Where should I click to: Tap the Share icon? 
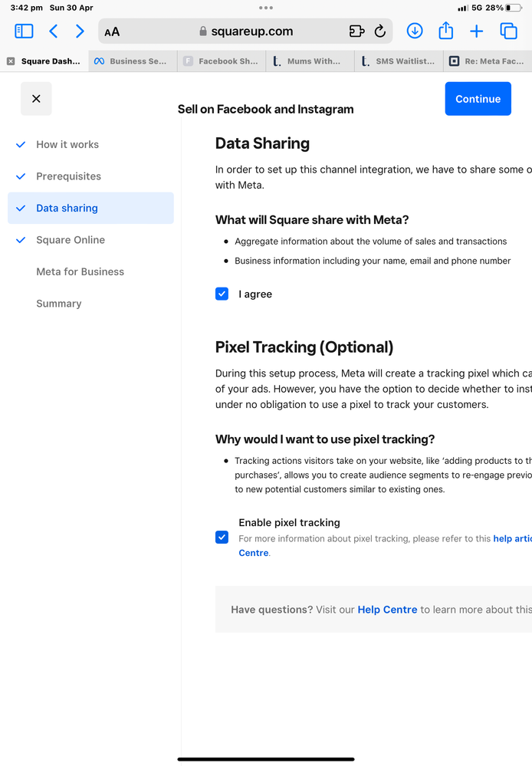coord(445,31)
